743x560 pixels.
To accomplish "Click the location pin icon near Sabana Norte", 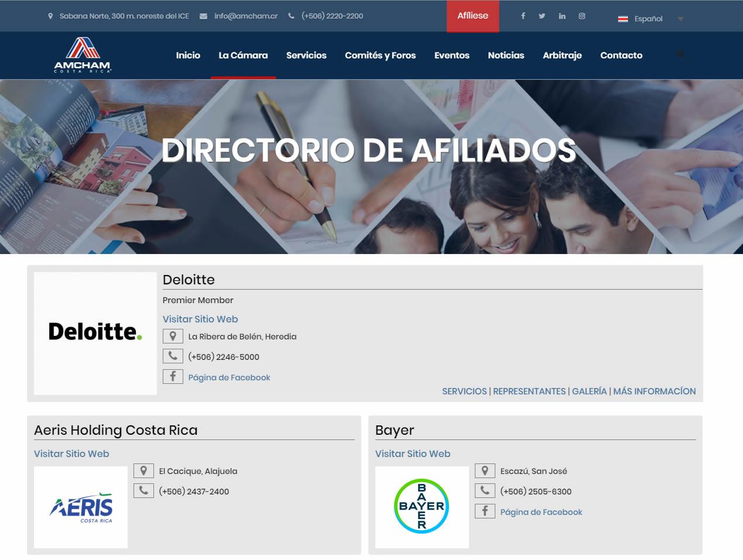I will (51, 16).
